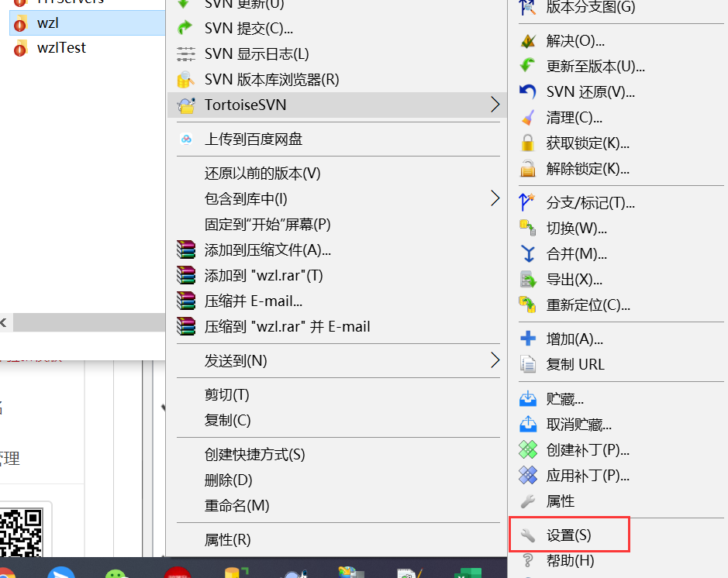The image size is (728, 578).
Task: Click the WinRAR icon beside 添加到压缩文件(A)
Action: tap(186, 249)
